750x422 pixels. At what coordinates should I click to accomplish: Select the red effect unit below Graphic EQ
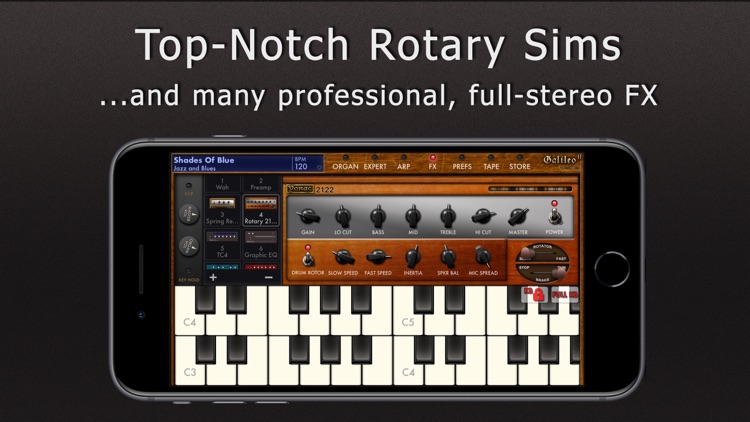(x=261, y=267)
